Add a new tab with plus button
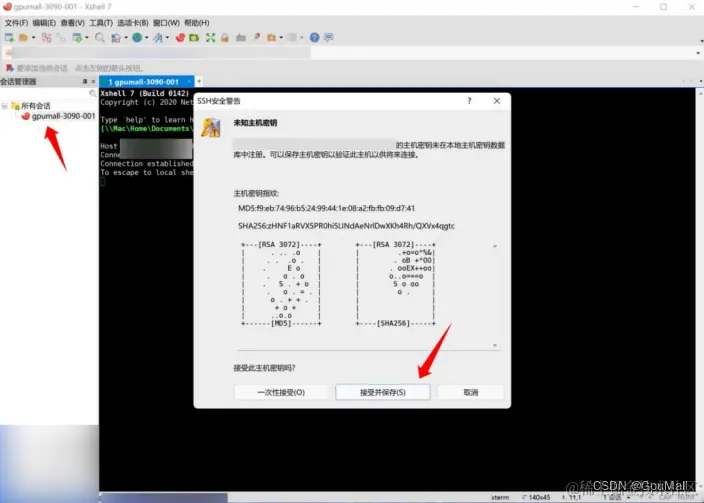 (199, 81)
